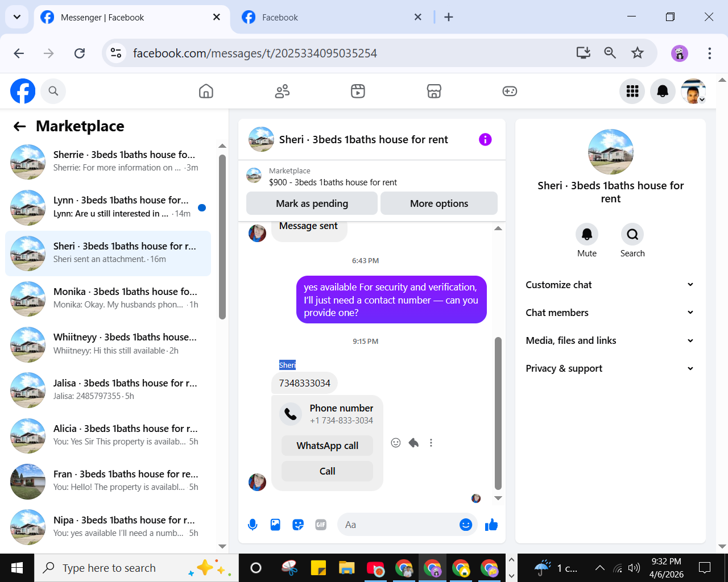Expand Media, files and links section
This screenshot has height=582, width=728.
click(610, 340)
